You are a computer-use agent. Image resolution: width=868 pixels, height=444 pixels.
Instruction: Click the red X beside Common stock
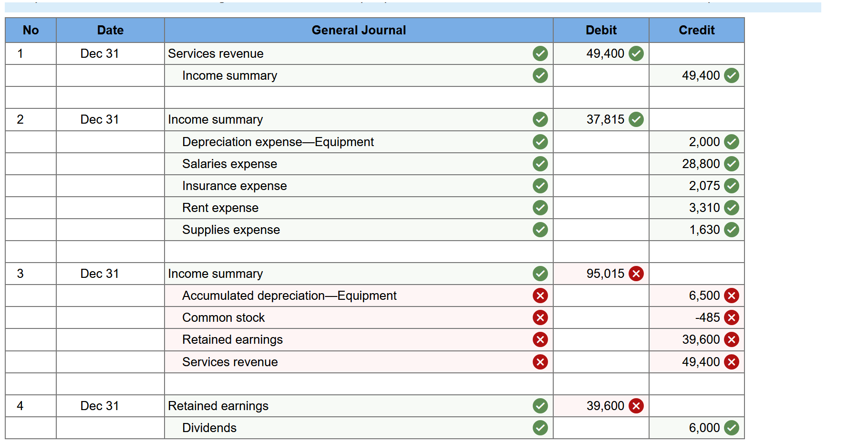(540, 317)
